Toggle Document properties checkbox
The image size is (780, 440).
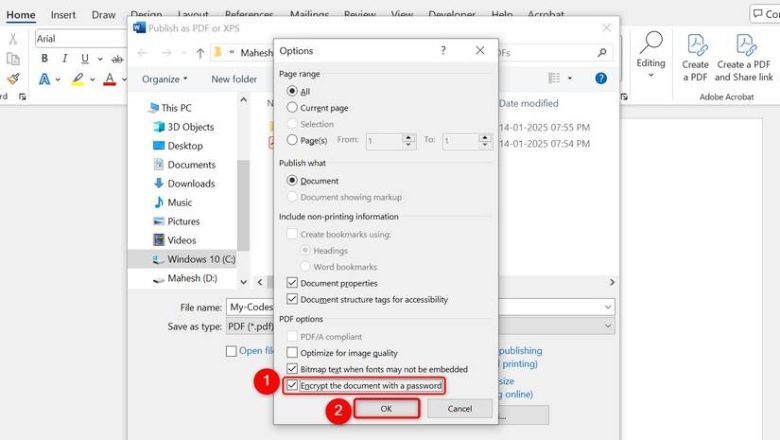(292, 283)
